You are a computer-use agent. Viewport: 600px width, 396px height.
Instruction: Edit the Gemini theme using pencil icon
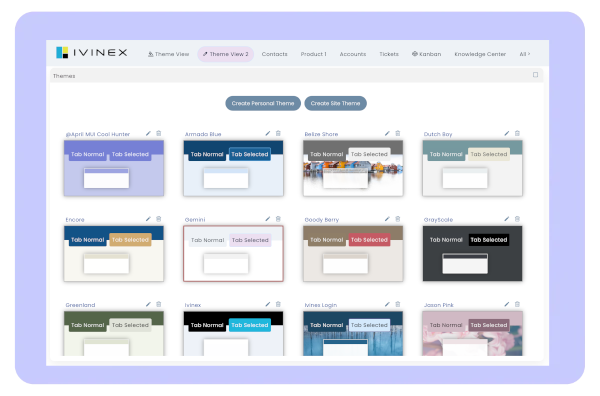click(267, 219)
